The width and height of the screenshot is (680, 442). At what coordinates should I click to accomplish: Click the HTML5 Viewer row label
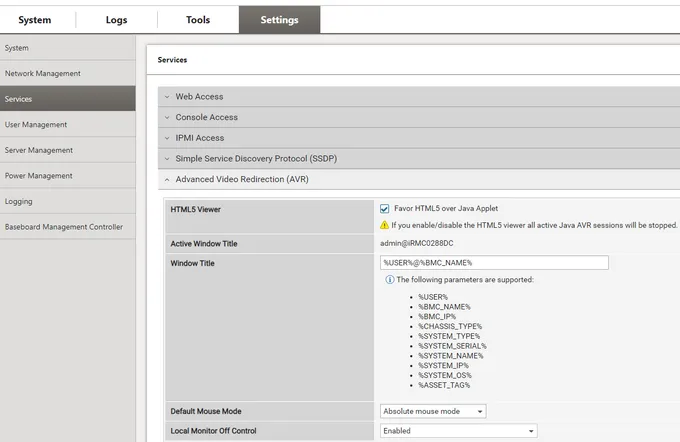[x=196, y=210]
